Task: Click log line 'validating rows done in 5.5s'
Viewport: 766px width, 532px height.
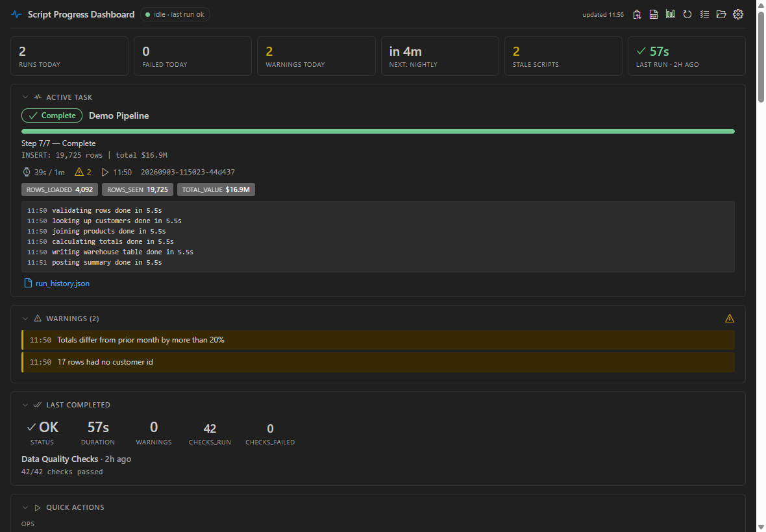Action: tap(107, 210)
